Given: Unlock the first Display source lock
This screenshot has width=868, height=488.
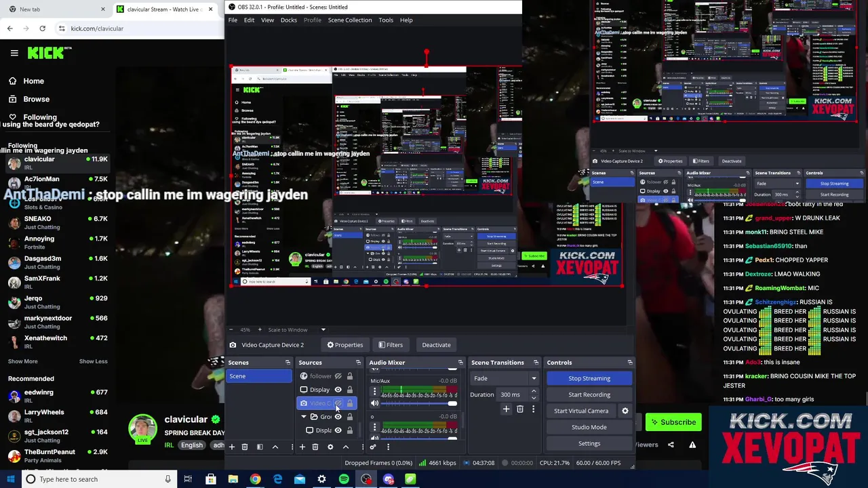Looking at the screenshot, I should 350,390.
